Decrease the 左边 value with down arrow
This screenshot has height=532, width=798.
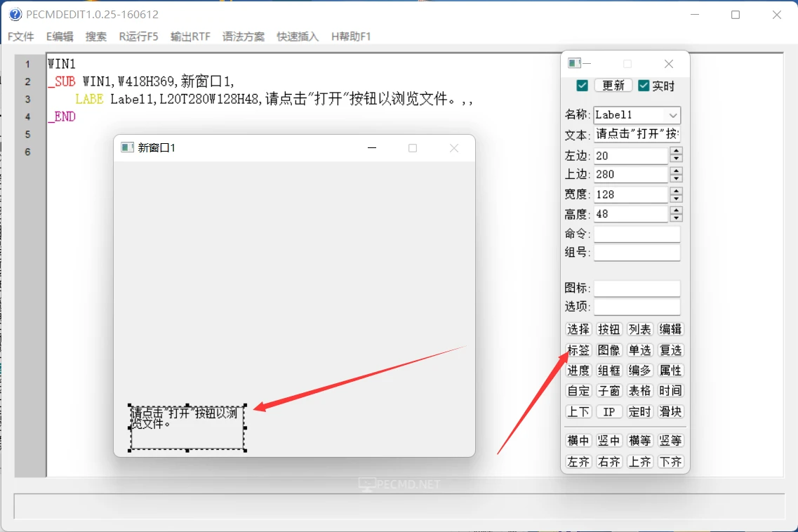coord(676,159)
